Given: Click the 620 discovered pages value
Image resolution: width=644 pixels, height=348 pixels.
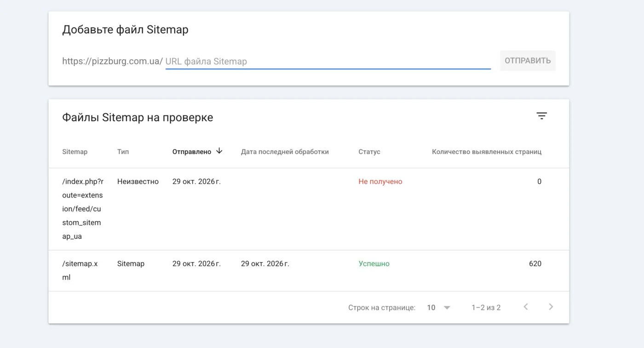Looking at the screenshot, I should click(x=535, y=264).
